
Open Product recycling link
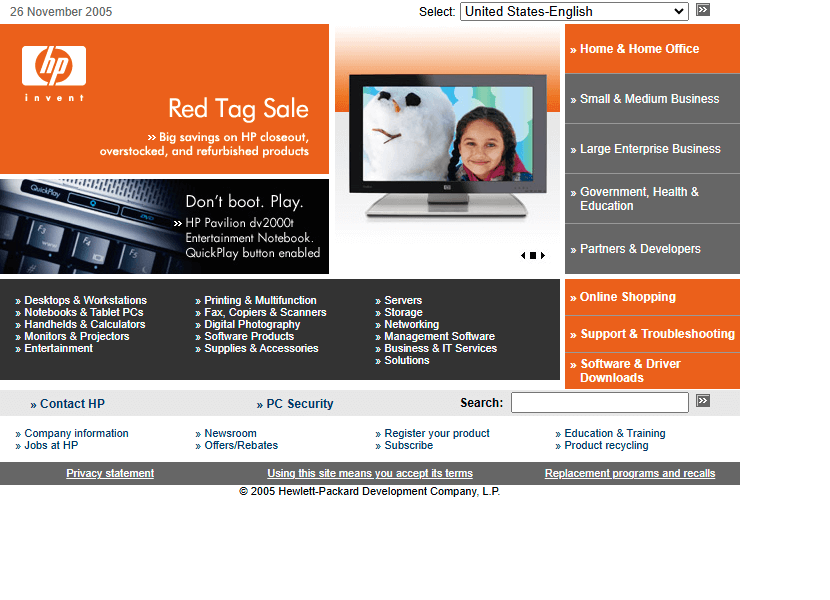click(x=606, y=445)
